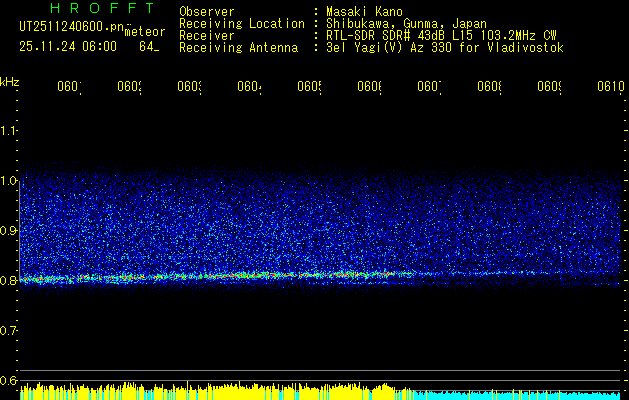The image size is (629, 400).
Task: Click the count value 64_
Action: point(149,47)
